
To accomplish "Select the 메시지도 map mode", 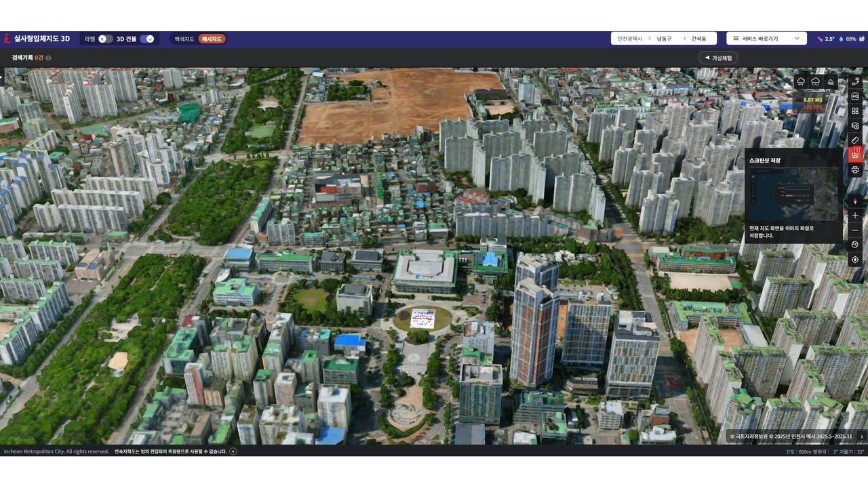I will click(x=212, y=39).
